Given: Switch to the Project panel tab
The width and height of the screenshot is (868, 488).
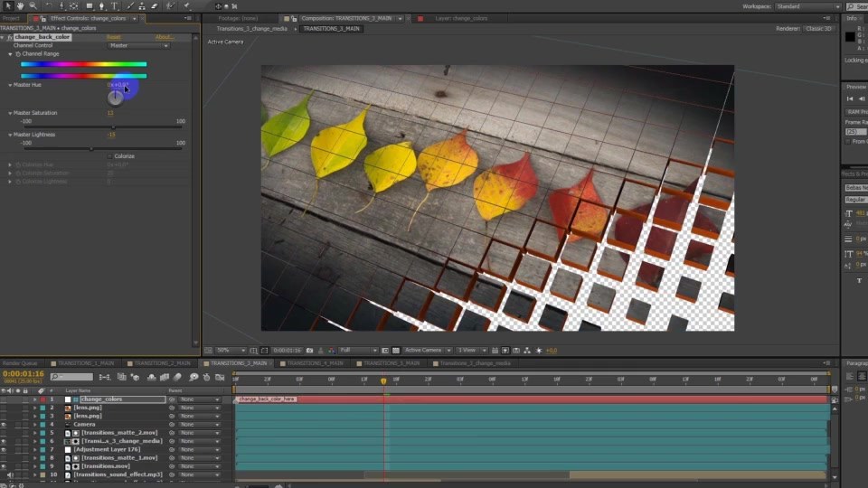Looking at the screenshot, I should [x=11, y=18].
